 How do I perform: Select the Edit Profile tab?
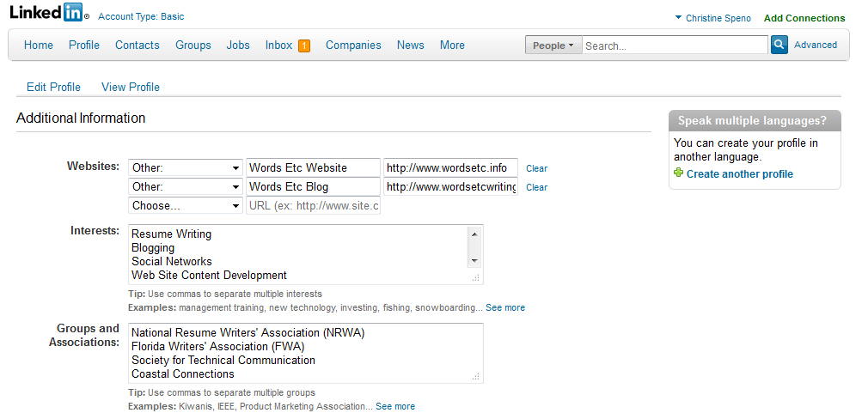coord(53,87)
